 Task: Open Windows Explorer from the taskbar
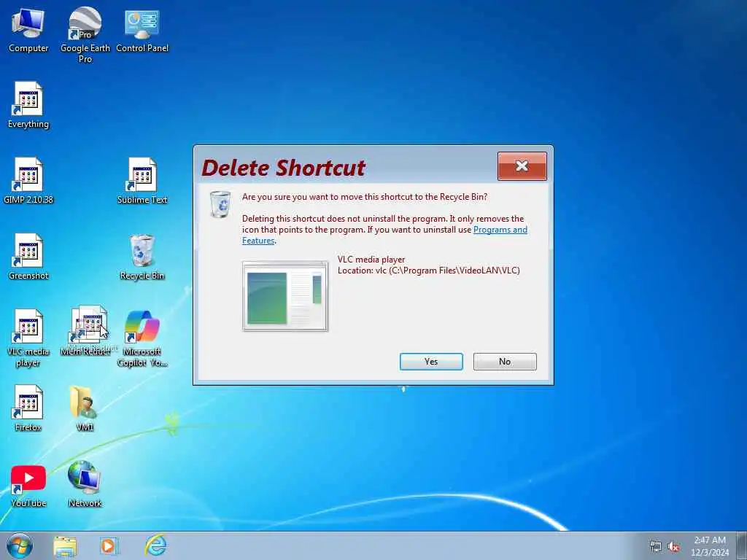pos(65,546)
